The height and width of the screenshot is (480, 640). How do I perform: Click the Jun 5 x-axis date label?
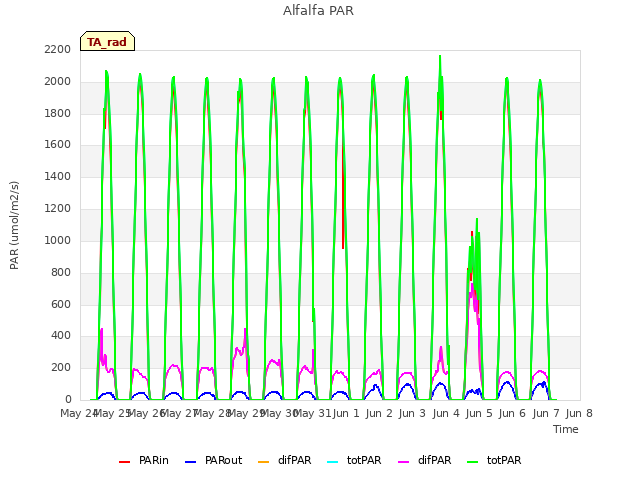(x=479, y=413)
